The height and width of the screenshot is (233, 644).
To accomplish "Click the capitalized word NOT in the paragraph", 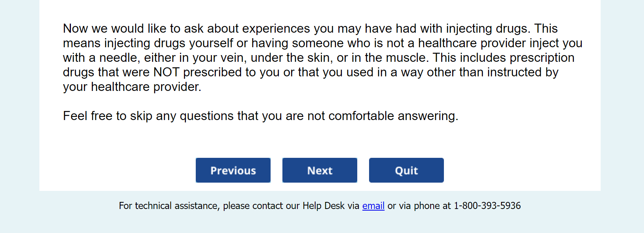I will pos(166,72).
